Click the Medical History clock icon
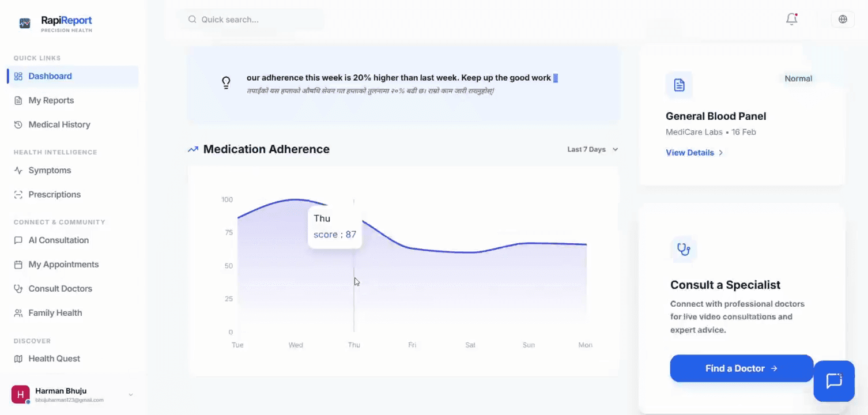Image resolution: width=868 pixels, height=415 pixels. (x=18, y=124)
